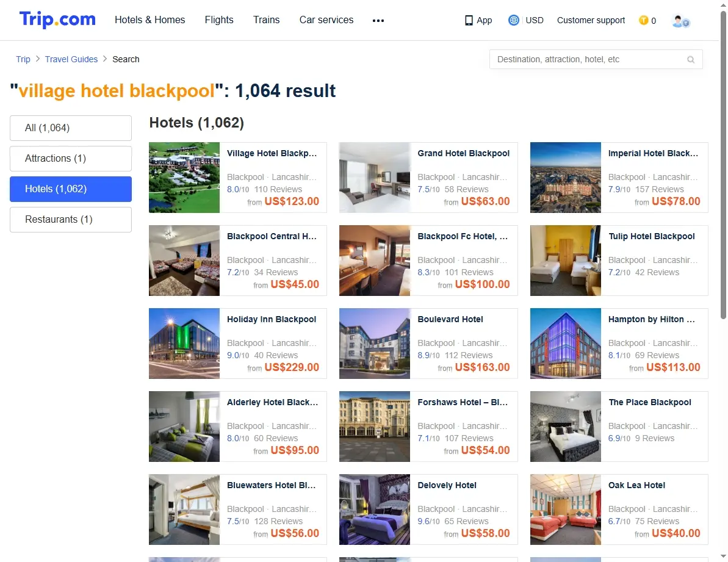Open Oak Lea Hotel photo
The width and height of the screenshot is (728, 562).
566,510
